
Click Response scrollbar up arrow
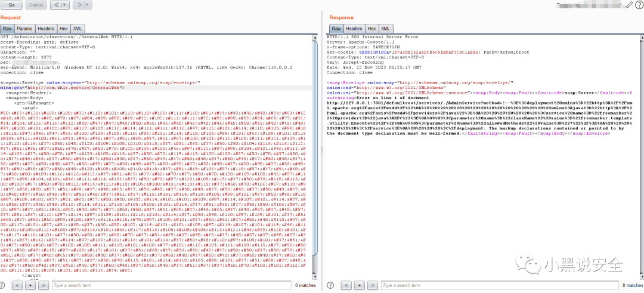[x=641, y=37]
